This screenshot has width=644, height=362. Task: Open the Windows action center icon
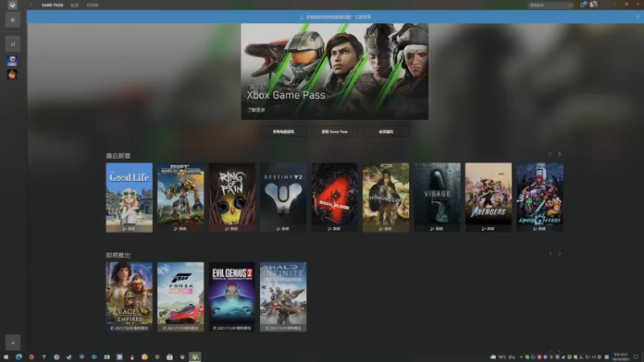point(636,357)
